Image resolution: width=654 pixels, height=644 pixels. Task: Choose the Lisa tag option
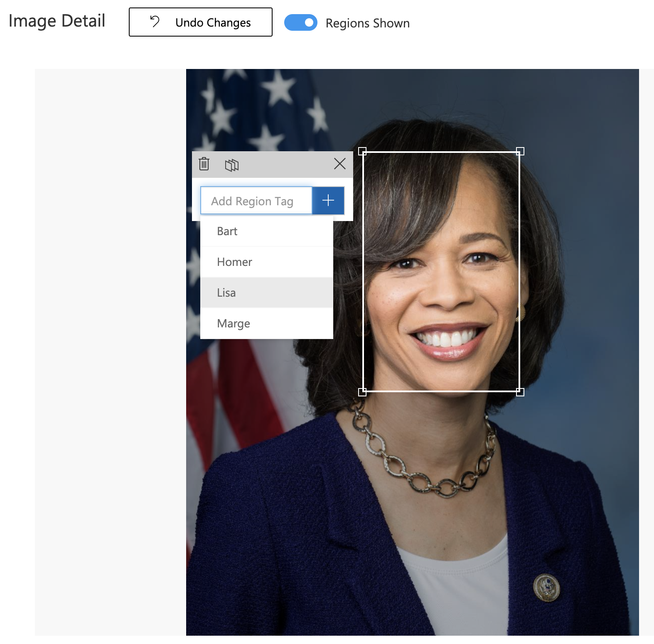click(267, 293)
